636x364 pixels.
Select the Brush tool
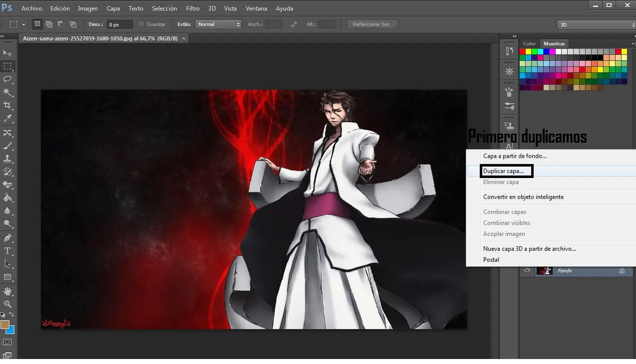pyautogui.click(x=7, y=146)
